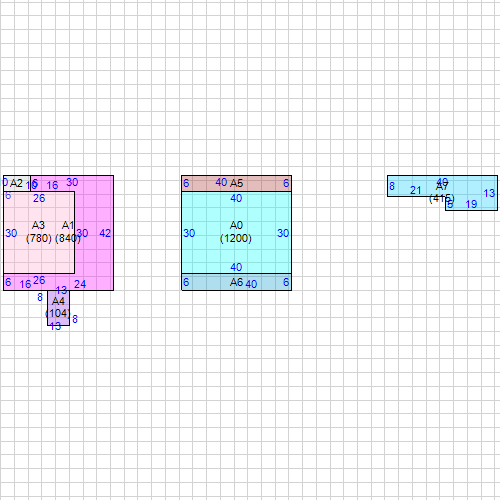Click the right 30 height label of A0
This screenshot has width=500, height=500.
(283, 233)
